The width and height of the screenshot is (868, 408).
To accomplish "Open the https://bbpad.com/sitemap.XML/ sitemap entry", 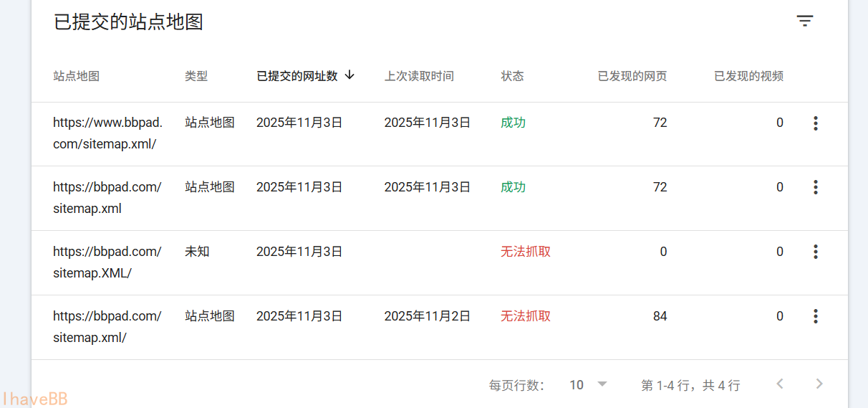I will click(x=107, y=262).
